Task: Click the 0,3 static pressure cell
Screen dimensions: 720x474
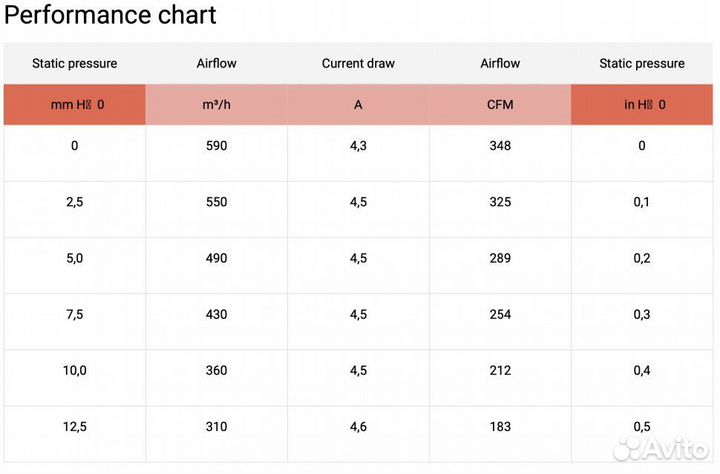Action: tap(642, 315)
